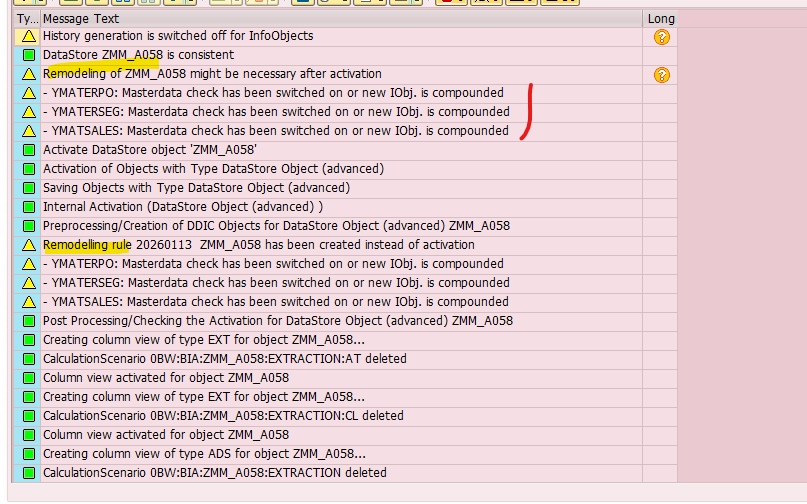Click warning icon of 'Remodeling of ZMM_A058 might be necessary'
This screenshot has height=504, width=807.
pyautogui.click(x=29, y=74)
